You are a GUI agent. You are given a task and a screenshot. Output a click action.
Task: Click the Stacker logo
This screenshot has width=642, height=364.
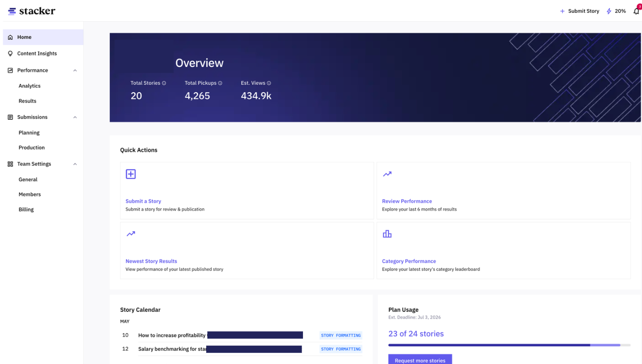click(x=32, y=11)
